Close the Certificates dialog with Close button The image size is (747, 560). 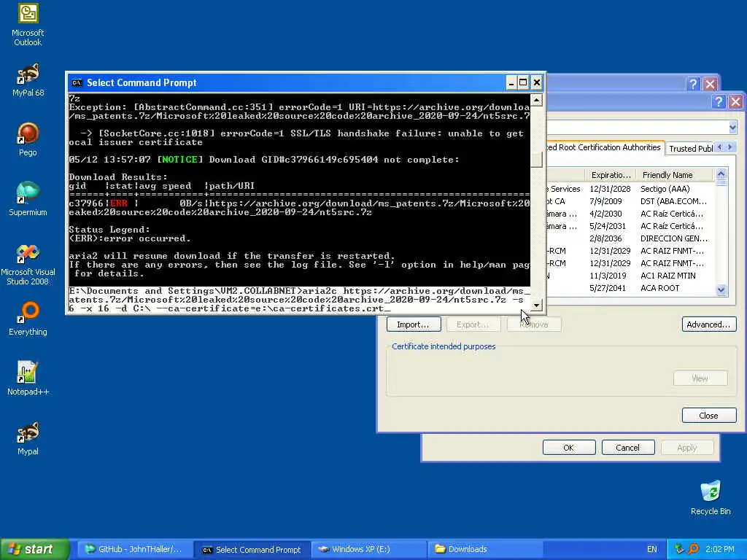tap(709, 415)
